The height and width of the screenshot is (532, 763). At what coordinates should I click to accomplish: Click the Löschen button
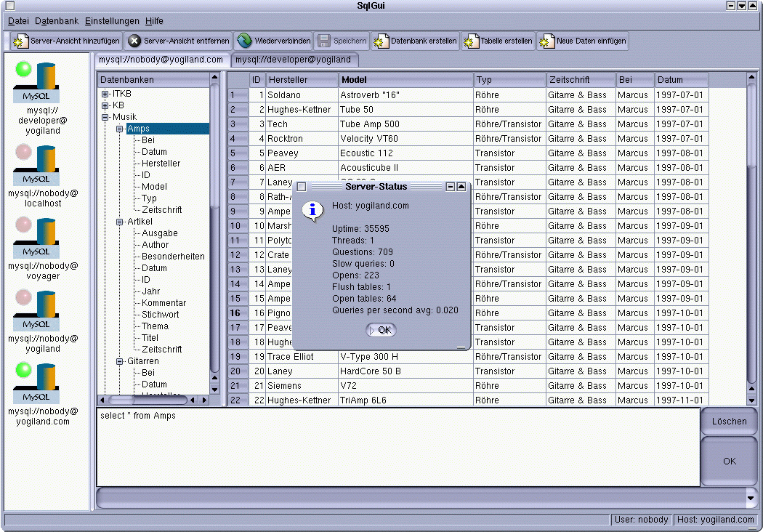click(x=729, y=422)
